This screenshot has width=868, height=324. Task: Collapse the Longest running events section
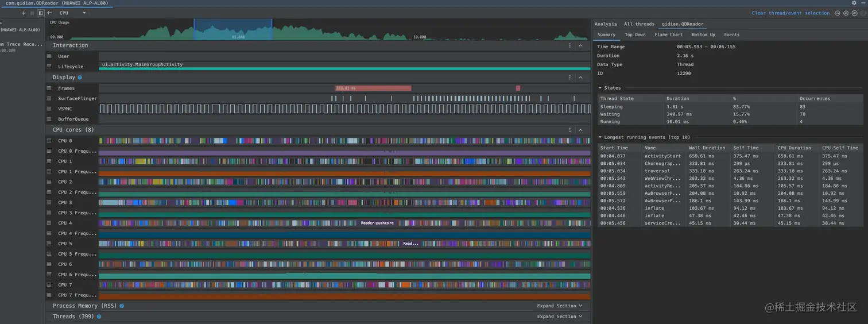pyautogui.click(x=600, y=137)
